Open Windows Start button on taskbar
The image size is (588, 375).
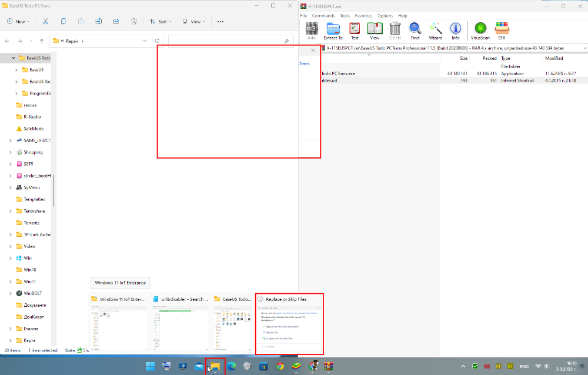point(151,366)
